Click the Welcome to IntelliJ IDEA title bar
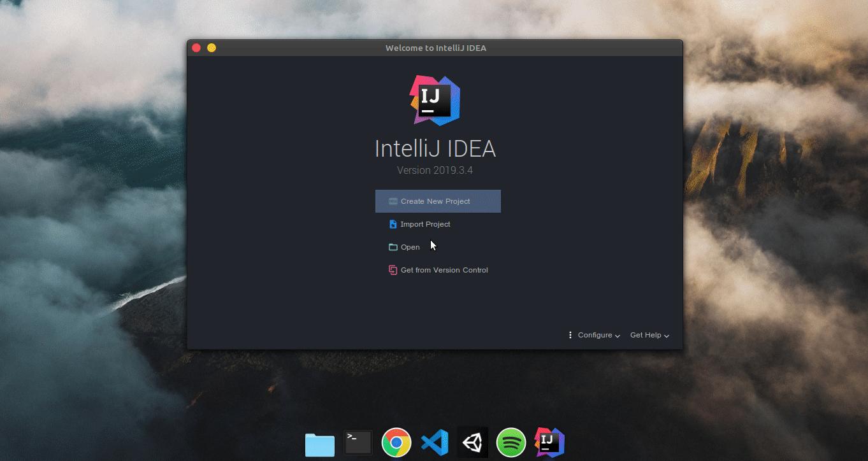The height and width of the screenshot is (461, 868). [x=435, y=48]
